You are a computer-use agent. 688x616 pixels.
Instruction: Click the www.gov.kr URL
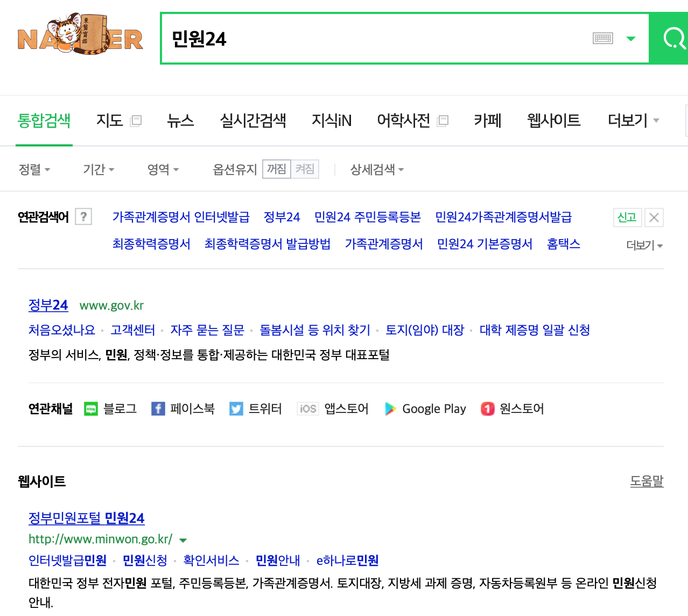(111, 305)
